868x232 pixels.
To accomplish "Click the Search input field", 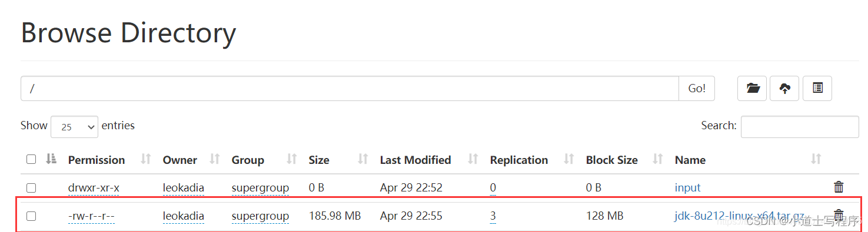I will [800, 127].
